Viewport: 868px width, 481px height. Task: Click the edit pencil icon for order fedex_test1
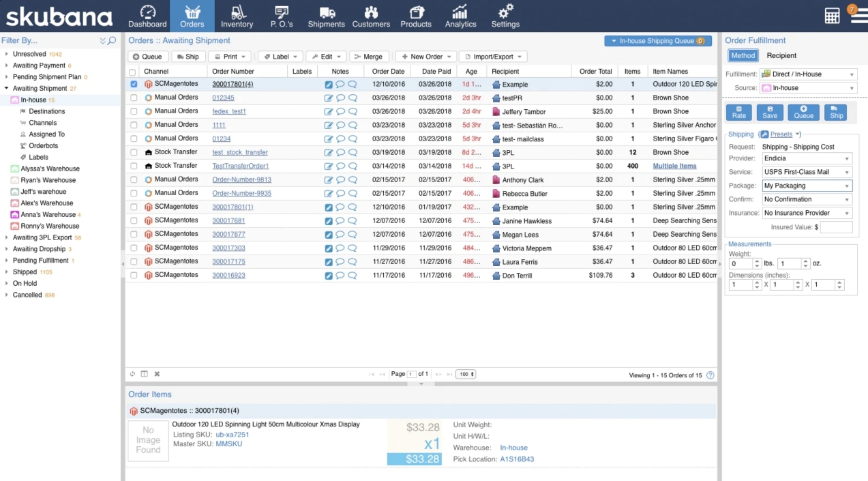pyautogui.click(x=329, y=111)
